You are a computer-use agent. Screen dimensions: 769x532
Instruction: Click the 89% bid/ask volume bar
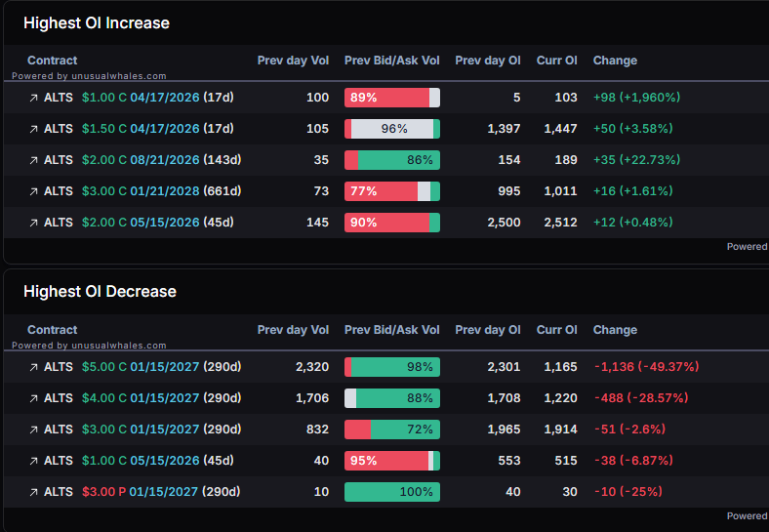[392, 98]
